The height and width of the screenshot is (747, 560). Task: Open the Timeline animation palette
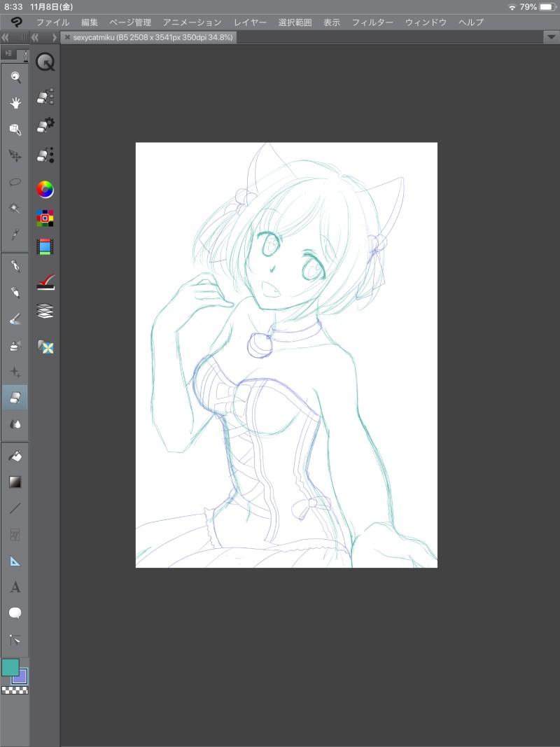pyautogui.click(x=45, y=246)
